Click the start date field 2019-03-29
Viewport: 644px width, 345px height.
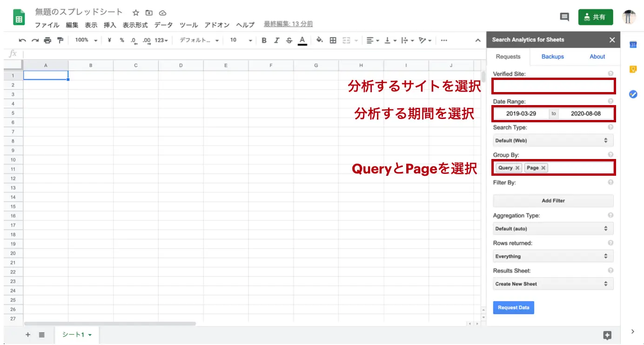(521, 113)
